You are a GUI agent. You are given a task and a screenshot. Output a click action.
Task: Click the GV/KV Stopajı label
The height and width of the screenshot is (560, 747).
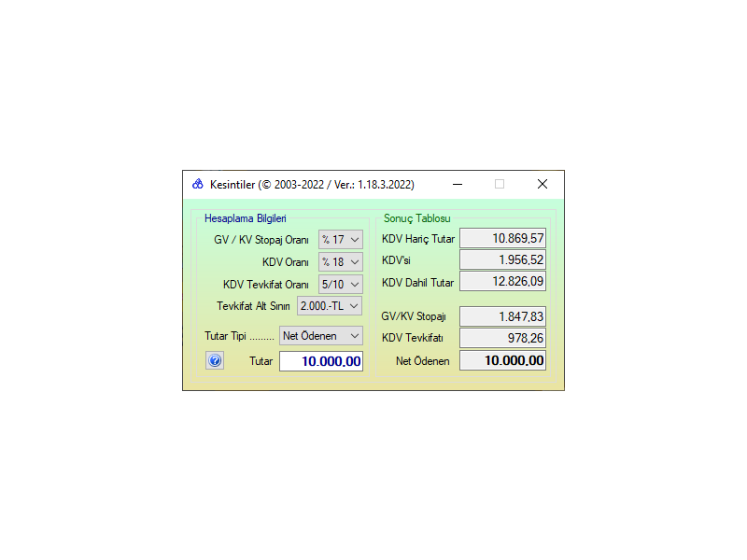414,316
